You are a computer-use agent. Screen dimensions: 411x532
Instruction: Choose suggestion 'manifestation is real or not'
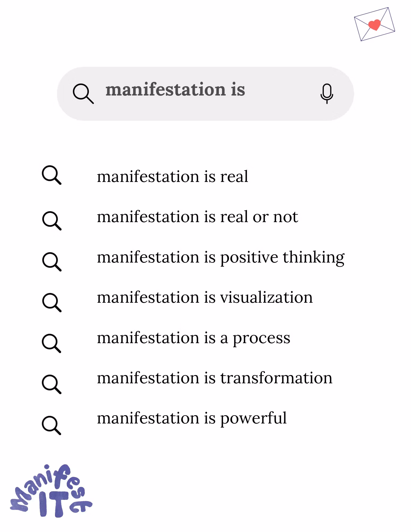click(x=197, y=217)
